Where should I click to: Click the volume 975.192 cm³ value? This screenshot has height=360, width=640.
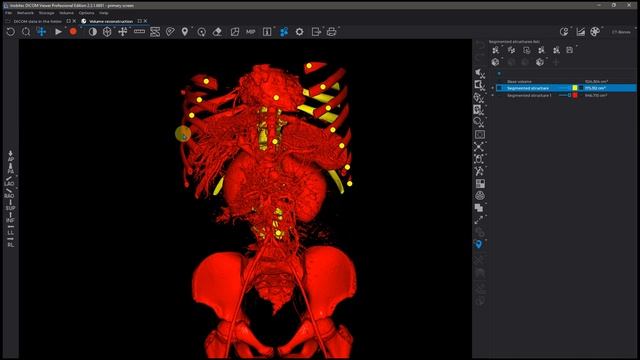595,88
